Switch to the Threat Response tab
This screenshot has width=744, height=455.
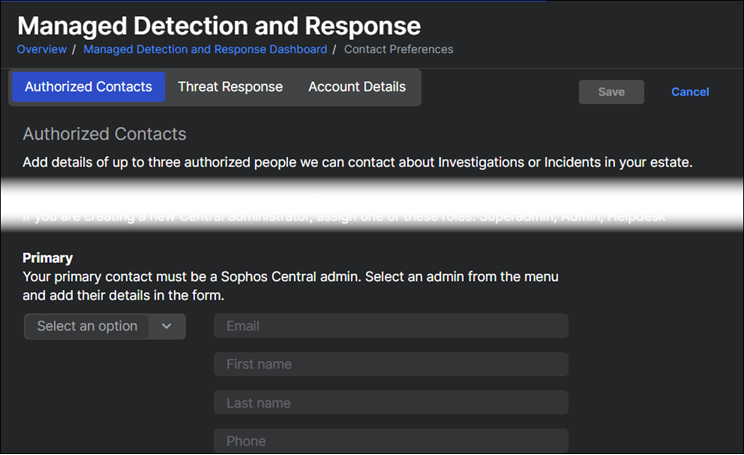point(230,87)
